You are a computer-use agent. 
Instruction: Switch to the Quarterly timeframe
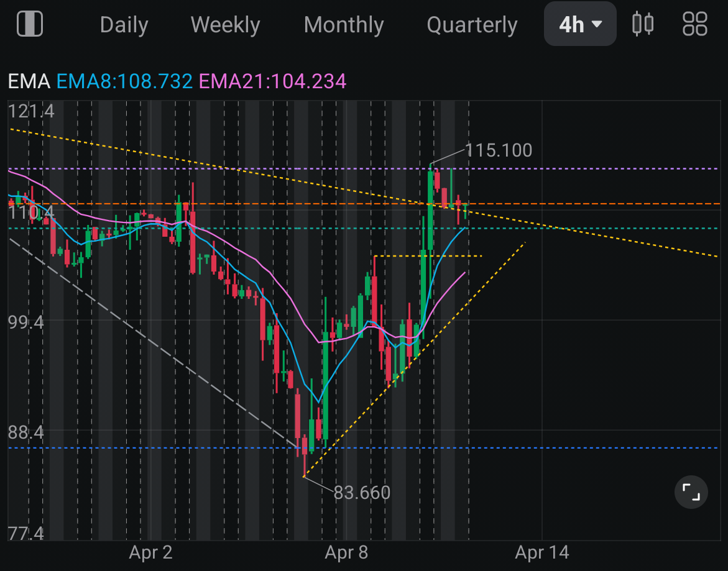coord(472,25)
